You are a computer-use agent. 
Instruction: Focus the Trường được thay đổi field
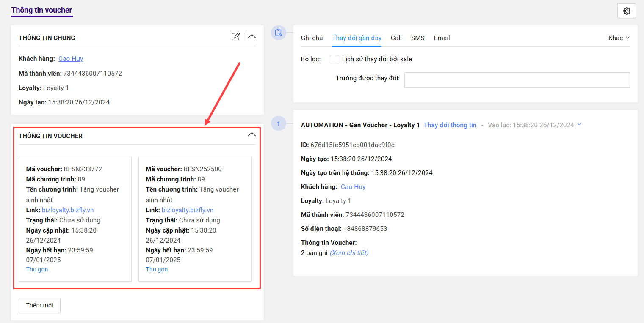(517, 80)
